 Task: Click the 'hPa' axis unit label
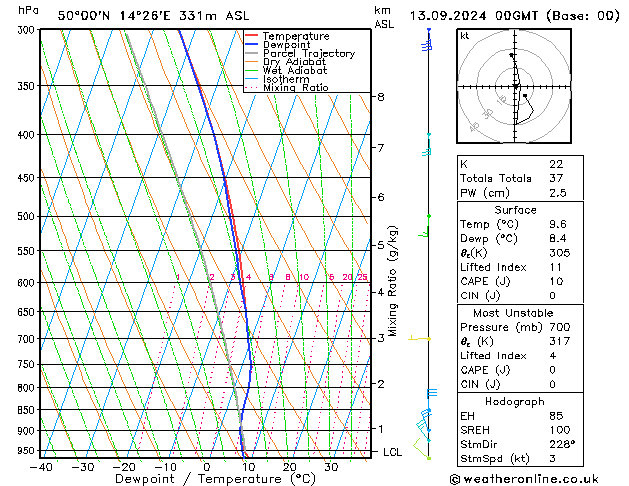coord(28,10)
